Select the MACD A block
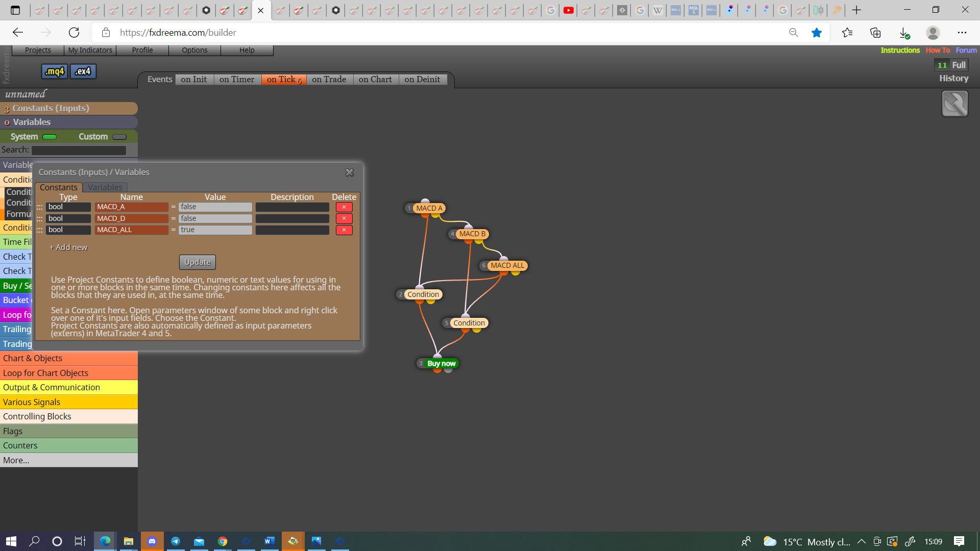 (x=429, y=208)
